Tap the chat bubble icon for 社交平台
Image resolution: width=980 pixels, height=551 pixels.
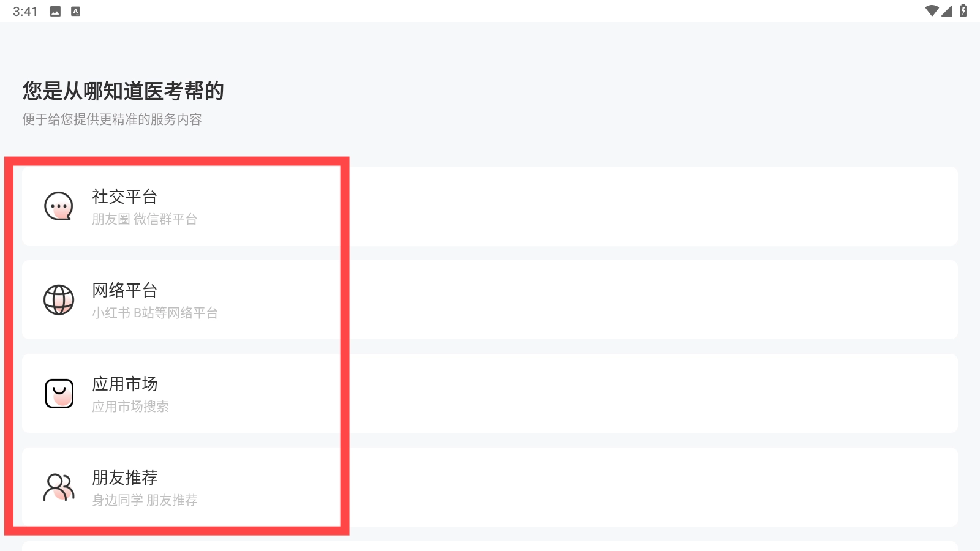pos(59,206)
